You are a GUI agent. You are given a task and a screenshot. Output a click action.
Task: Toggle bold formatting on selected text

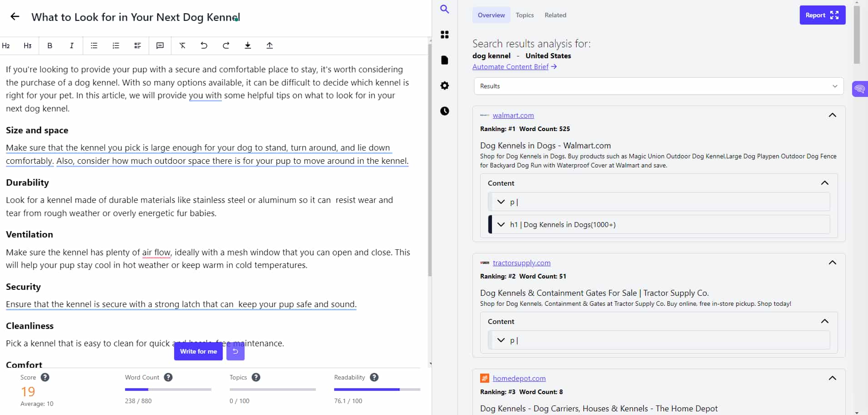coord(50,46)
